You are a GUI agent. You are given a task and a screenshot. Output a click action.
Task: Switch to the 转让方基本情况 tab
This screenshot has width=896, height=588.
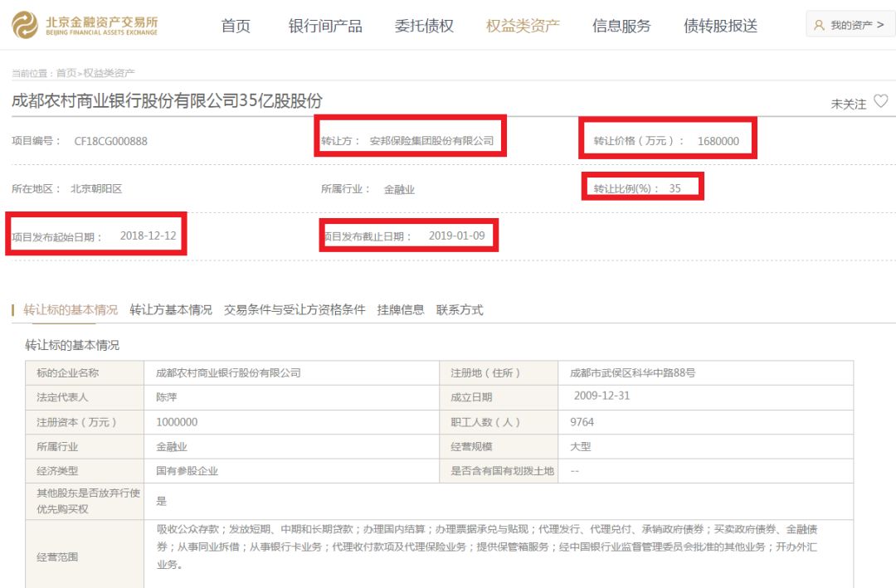[170, 309]
